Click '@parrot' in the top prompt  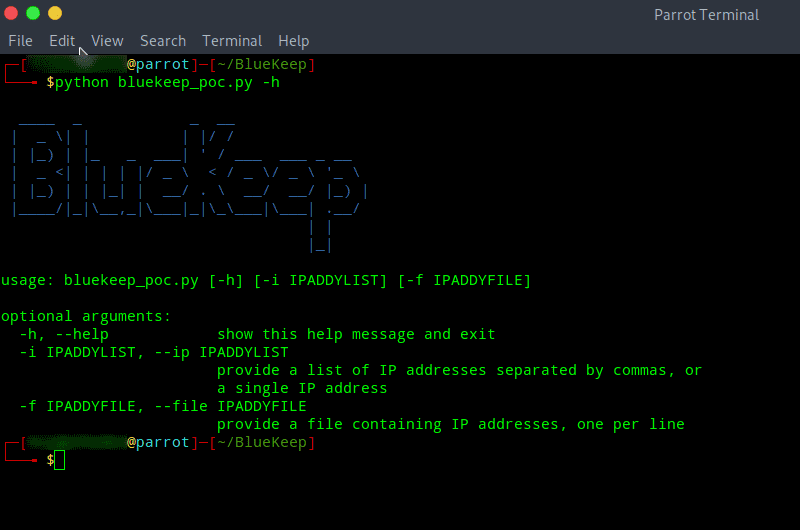[x=158, y=64]
